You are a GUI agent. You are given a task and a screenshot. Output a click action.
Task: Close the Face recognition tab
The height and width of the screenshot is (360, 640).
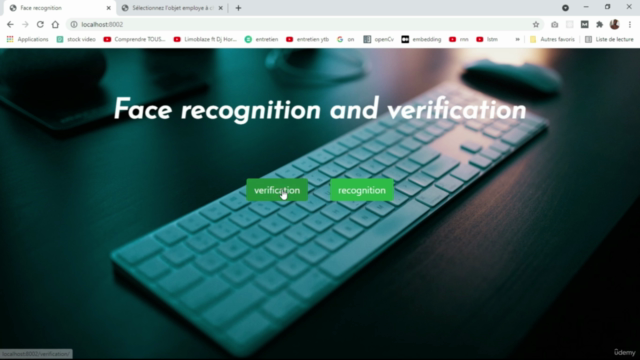click(x=109, y=8)
